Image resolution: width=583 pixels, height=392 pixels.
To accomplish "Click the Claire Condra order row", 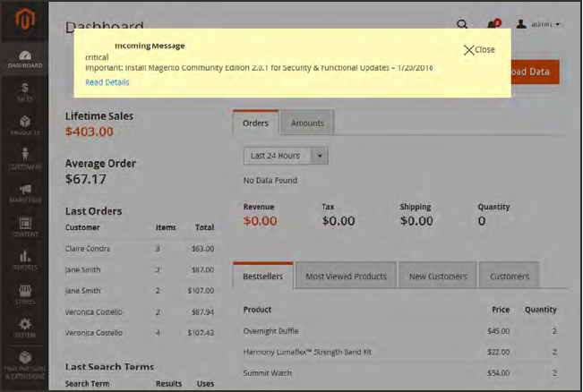I will (x=140, y=249).
